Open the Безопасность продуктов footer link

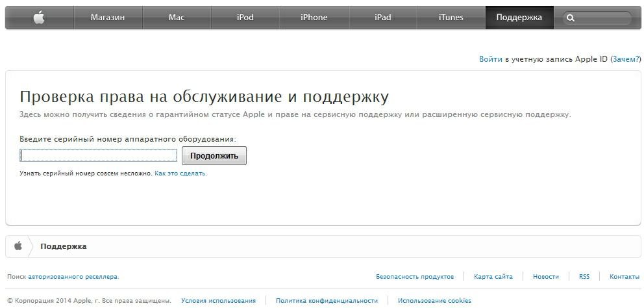coord(415,277)
